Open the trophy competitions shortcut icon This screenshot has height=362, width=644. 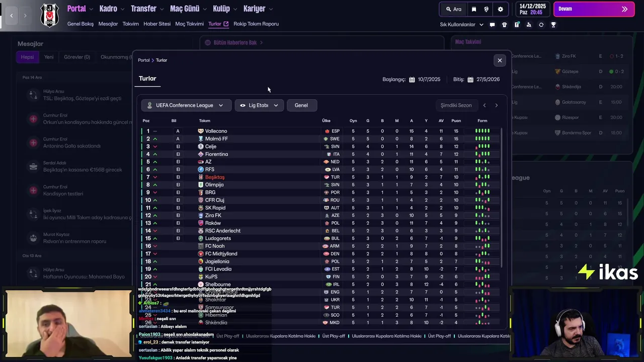[x=553, y=25]
